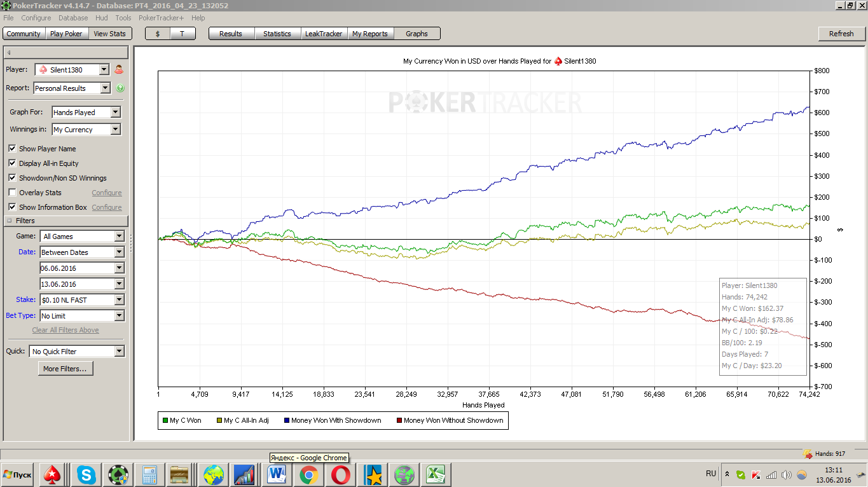Image resolution: width=868 pixels, height=487 pixels.
Task: Open Microsoft Word from the taskbar
Action: click(x=277, y=475)
